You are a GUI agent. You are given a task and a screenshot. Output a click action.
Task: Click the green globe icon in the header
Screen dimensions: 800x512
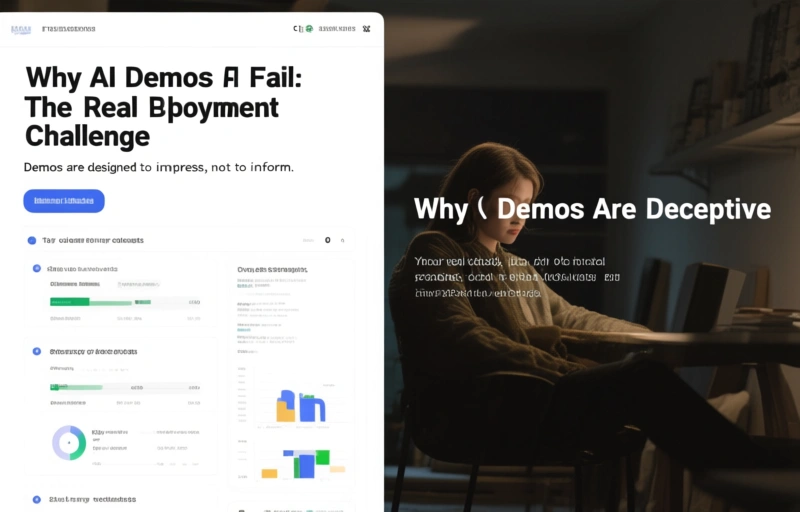pos(309,29)
